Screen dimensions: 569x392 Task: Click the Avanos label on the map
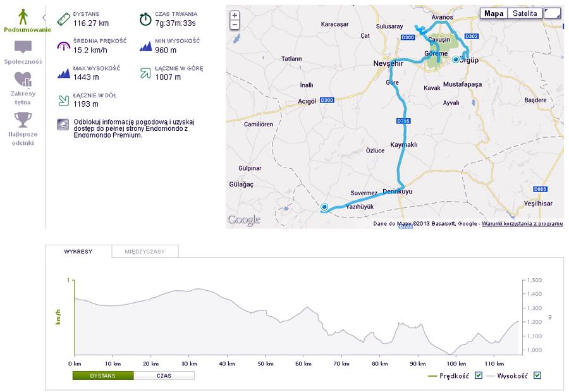(x=442, y=17)
